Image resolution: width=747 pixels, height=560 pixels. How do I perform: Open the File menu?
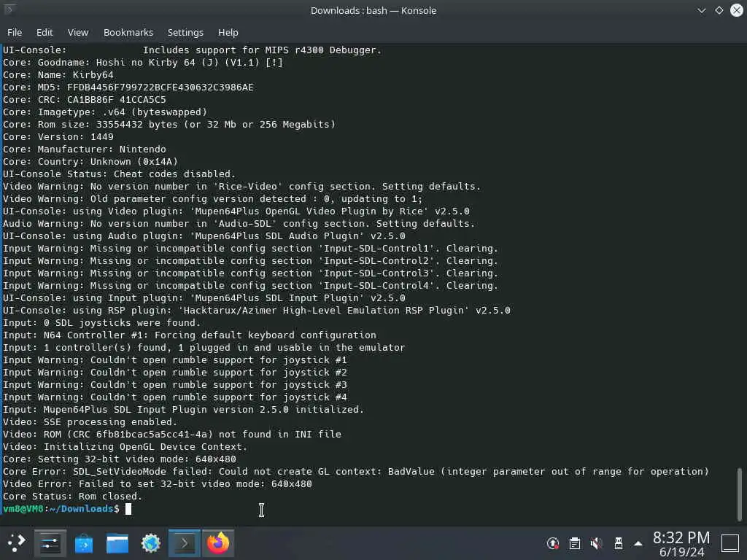coord(15,32)
